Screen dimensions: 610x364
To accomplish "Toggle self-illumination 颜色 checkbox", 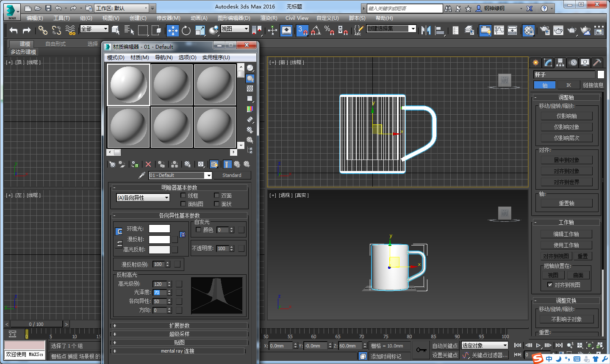I will pyautogui.click(x=198, y=230).
